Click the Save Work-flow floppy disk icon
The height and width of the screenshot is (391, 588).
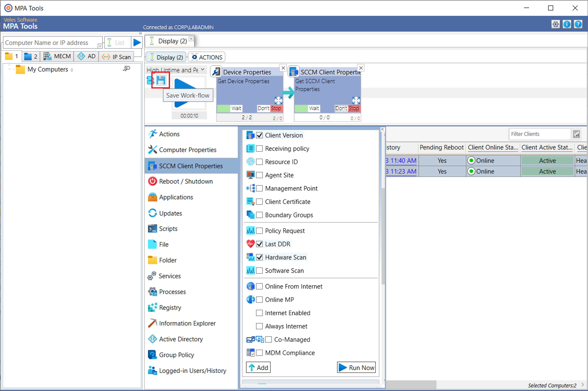(x=161, y=80)
